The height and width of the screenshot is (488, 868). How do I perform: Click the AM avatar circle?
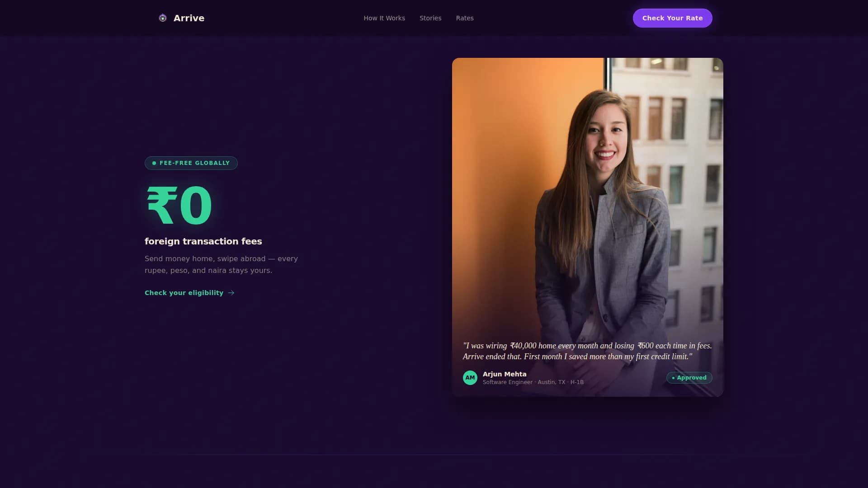pyautogui.click(x=470, y=378)
